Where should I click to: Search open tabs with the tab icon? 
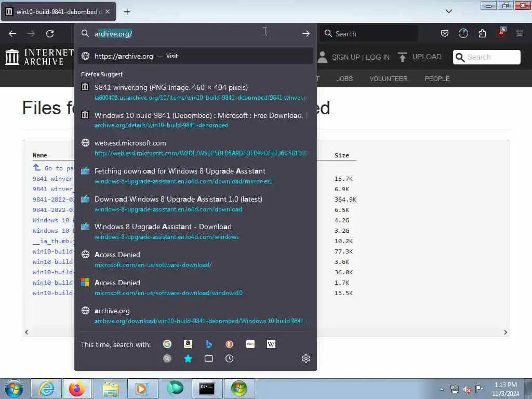pyautogui.click(x=209, y=358)
